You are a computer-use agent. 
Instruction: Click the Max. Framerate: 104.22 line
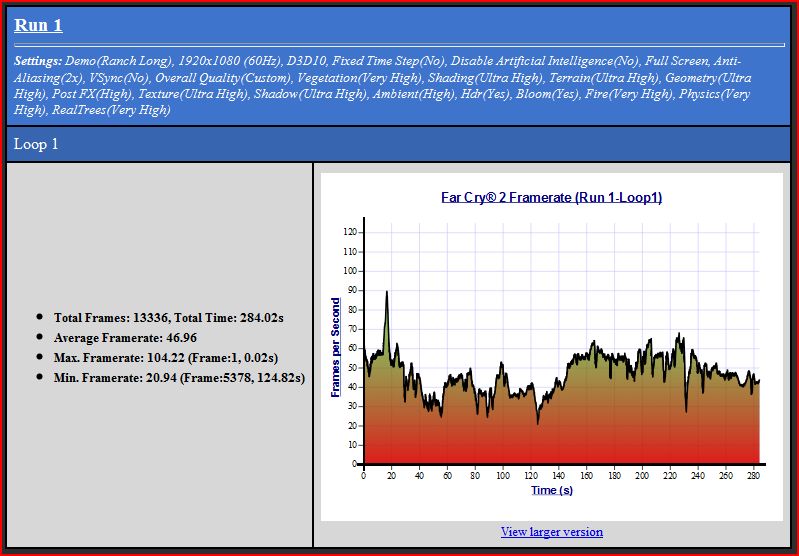(166, 358)
